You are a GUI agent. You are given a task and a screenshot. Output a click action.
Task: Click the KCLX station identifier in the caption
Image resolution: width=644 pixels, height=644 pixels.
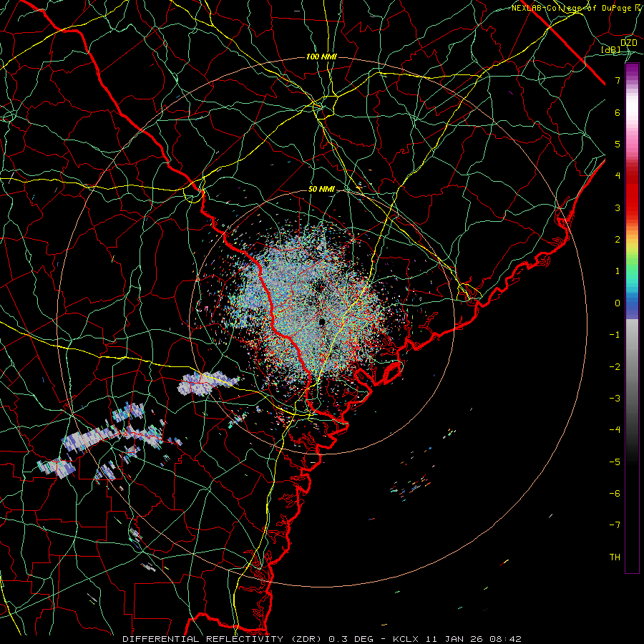[x=406, y=639]
